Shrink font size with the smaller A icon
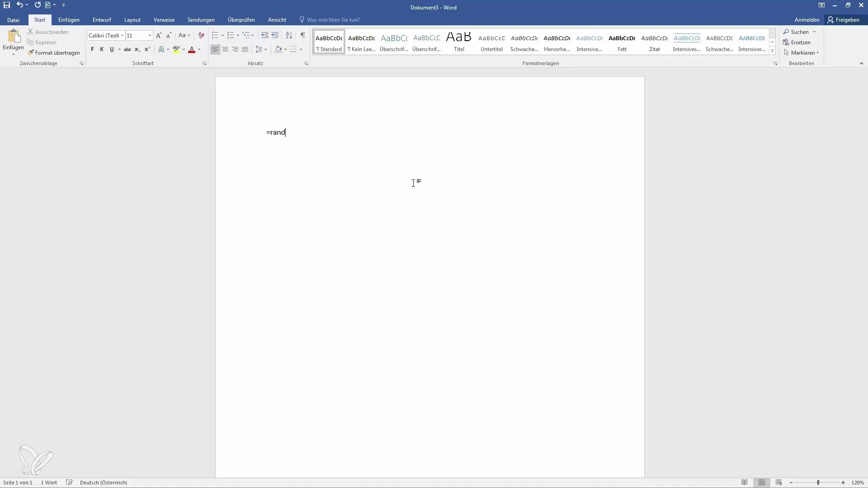The image size is (868, 488). [x=169, y=35]
